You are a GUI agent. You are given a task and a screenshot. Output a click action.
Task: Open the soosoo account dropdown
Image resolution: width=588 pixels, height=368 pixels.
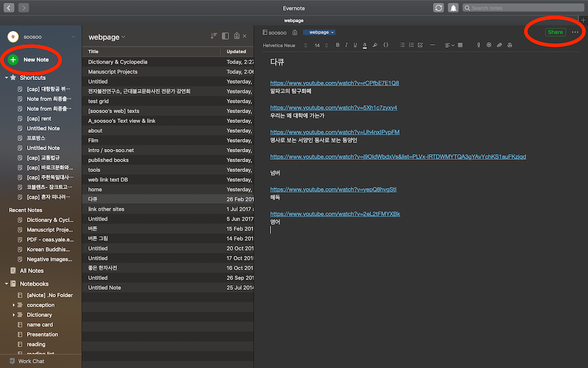pyautogui.click(x=73, y=37)
